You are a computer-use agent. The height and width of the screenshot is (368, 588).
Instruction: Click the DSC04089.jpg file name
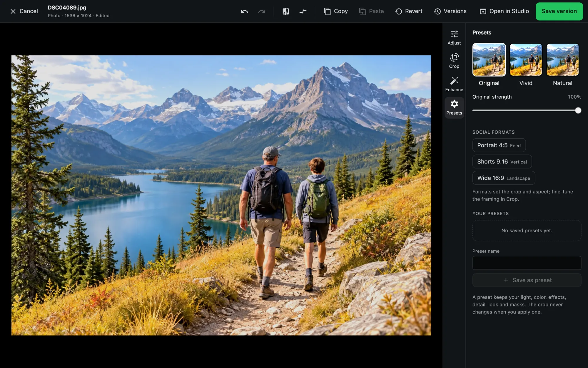[x=67, y=8]
